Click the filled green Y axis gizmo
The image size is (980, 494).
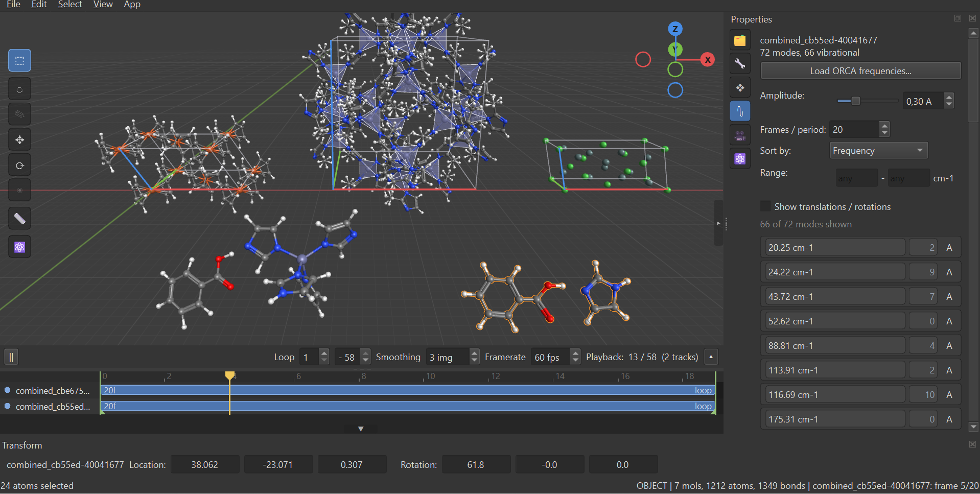(675, 49)
